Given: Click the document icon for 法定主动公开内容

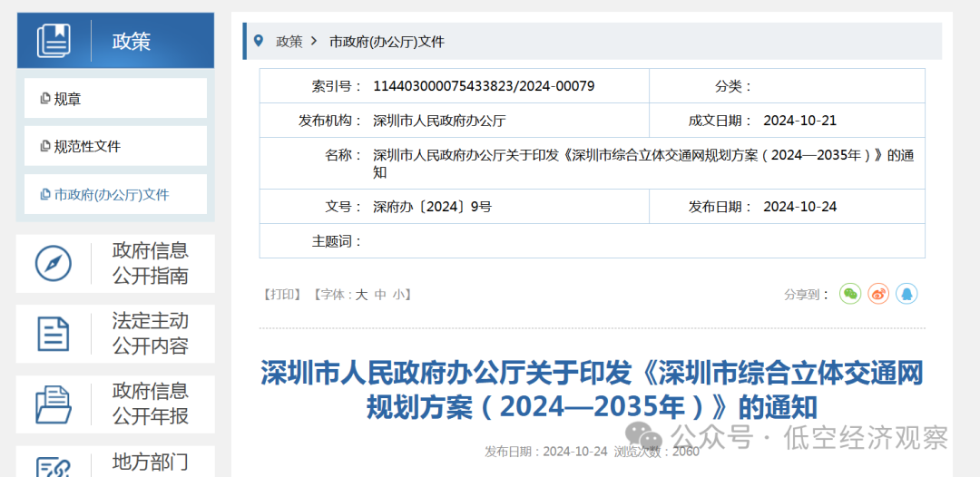Looking at the screenshot, I should [x=54, y=334].
